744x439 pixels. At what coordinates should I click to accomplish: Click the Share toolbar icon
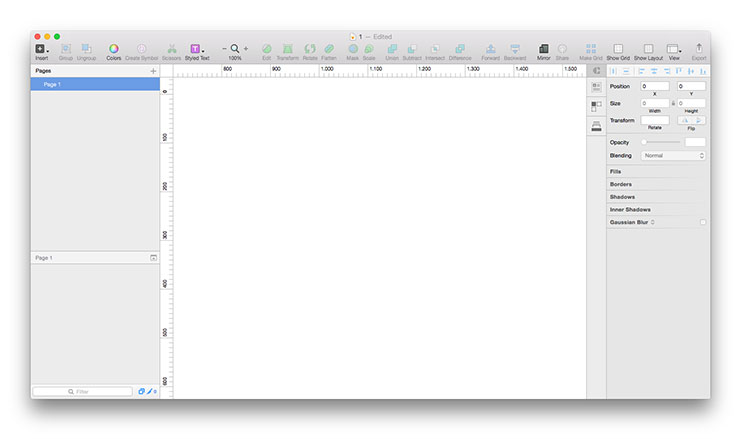coord(562,49)
